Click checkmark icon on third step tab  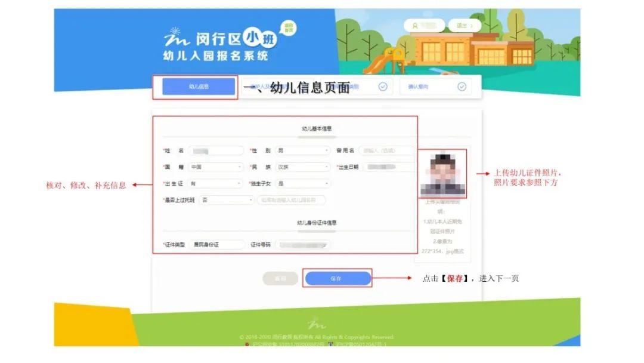click(383, 87)
